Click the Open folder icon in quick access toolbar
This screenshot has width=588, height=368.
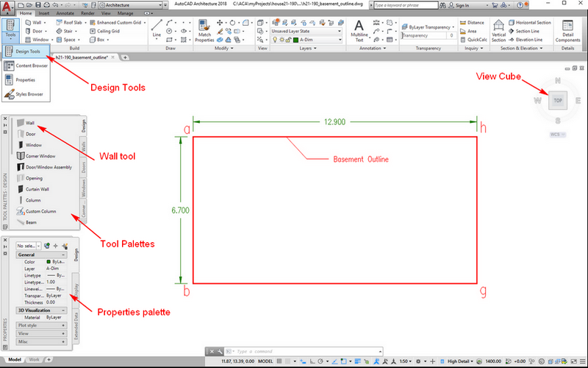pos(29,5)
